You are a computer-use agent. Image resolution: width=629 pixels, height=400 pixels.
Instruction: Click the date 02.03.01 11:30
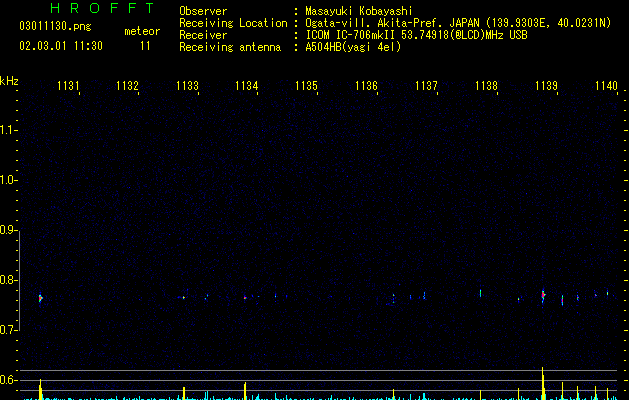click(x=61, y=46)
